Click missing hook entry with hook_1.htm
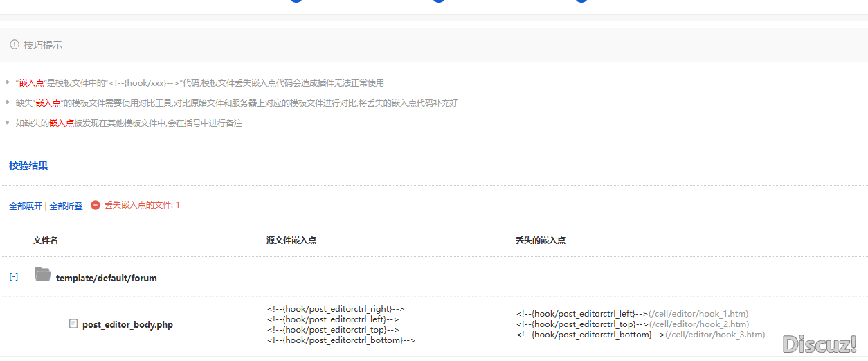The height and width of the screenshot is (361, 868). (632, 314)
